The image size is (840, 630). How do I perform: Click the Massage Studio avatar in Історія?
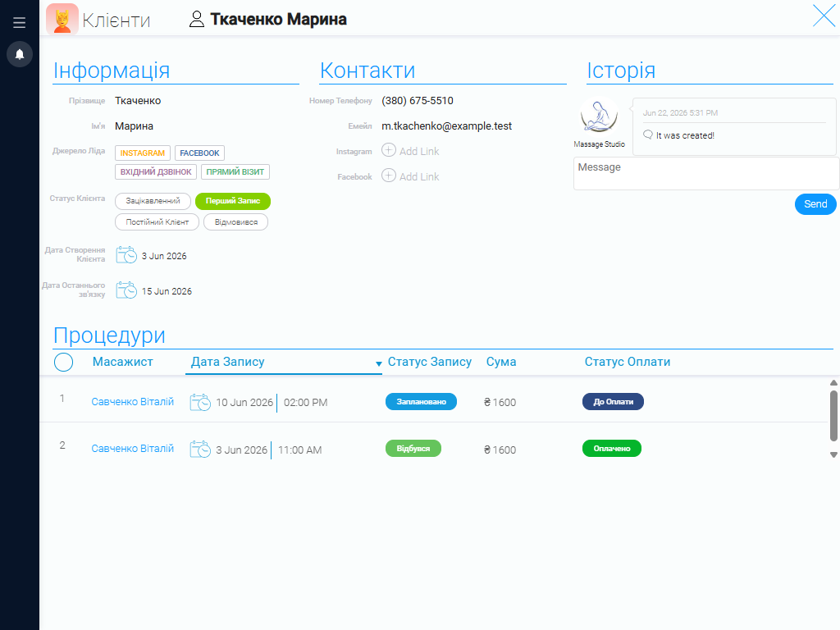[x=599, y=116]
